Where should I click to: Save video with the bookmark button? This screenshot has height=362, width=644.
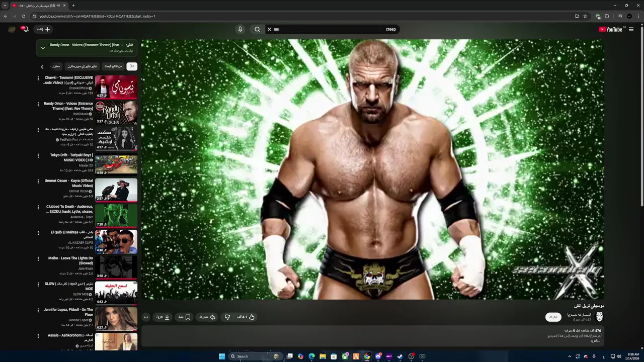click(x=185, y=317)
